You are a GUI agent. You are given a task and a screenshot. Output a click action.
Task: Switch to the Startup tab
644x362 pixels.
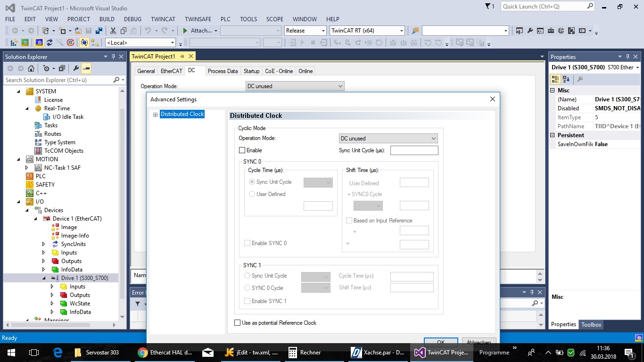251,71
